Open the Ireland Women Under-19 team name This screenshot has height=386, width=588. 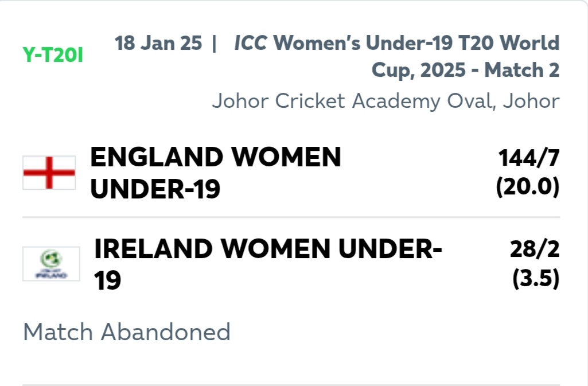[x=268, y=264]
